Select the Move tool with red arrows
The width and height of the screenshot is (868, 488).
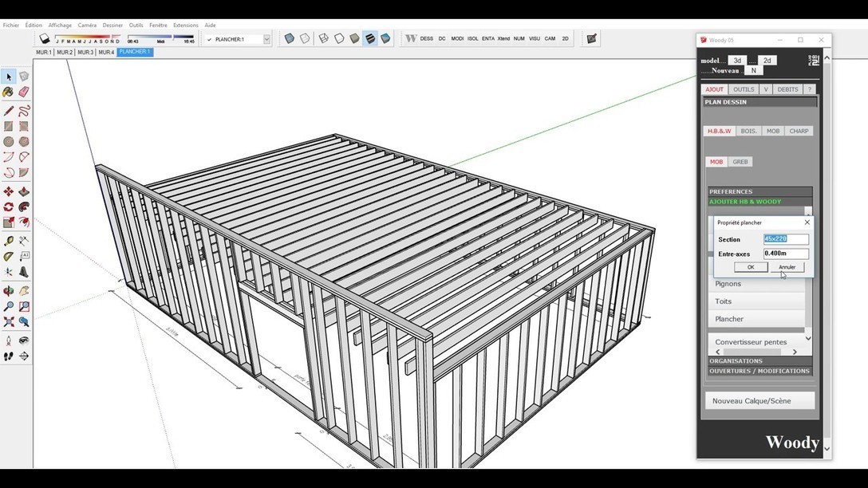pos(9,192)
